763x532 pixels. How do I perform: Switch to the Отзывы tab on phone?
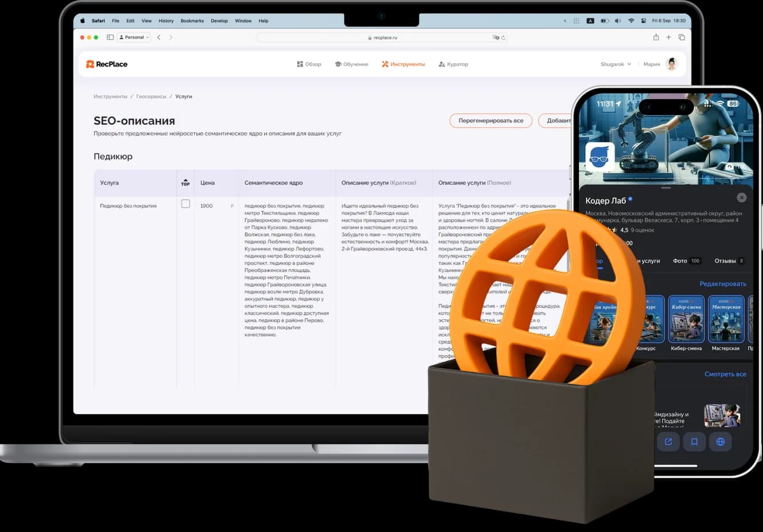(x=729, y=261)
